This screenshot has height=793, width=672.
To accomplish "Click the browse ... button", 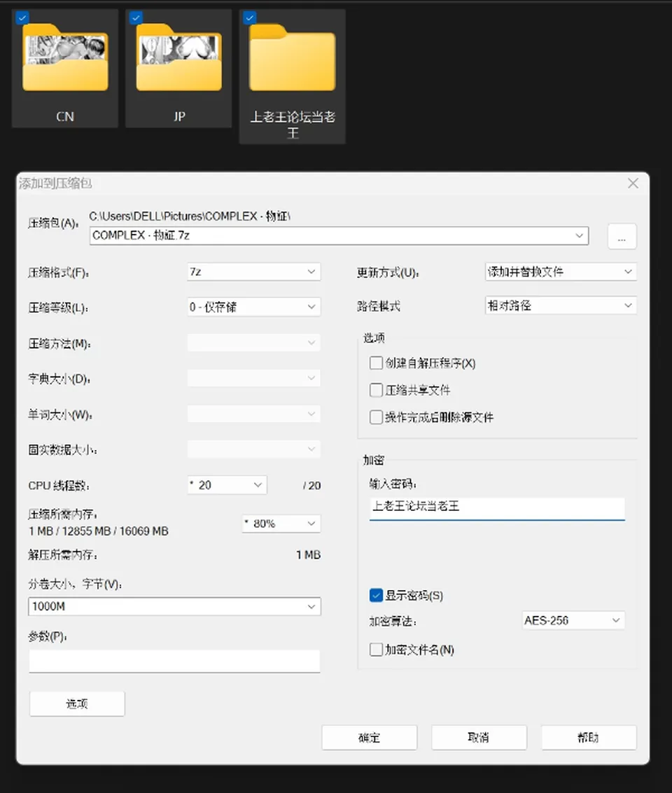I will click(x=622, y=236).
